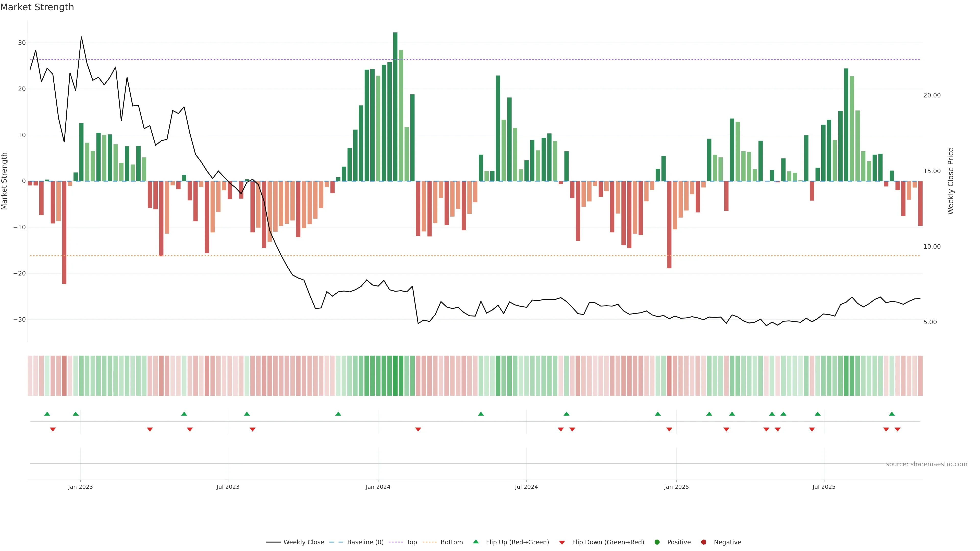The width and height of the screenshot is (980, 551).
Task: Click the first green flip-up triangle marker
Action: coord(47,414)
